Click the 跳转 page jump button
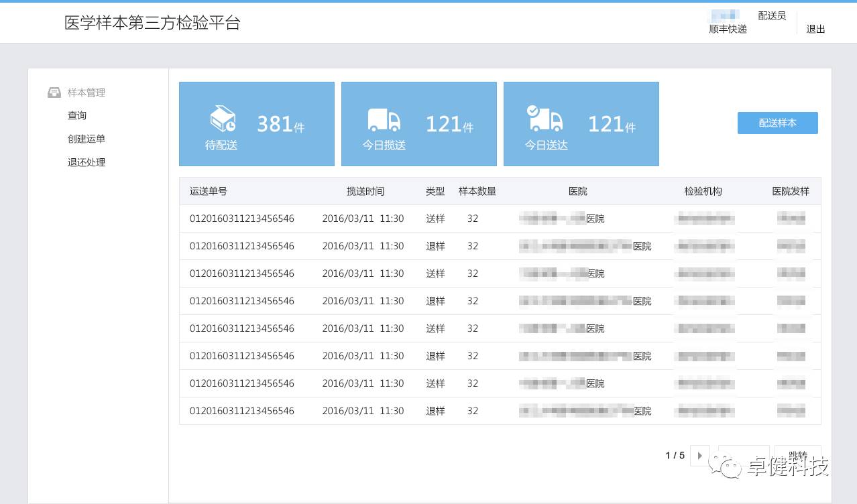This screenshot has width=857, height=504. (x=797, y=456)
